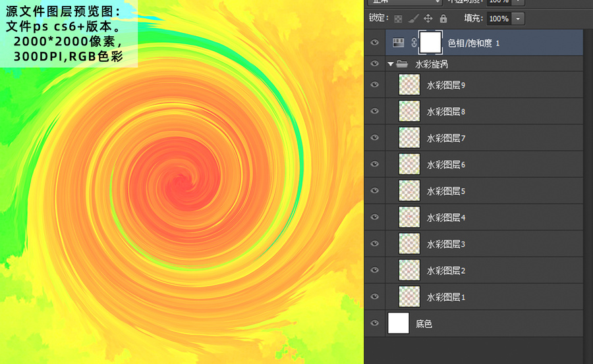This screenshot has height=364, width=593.
Task: Enable lock position move icon
Action: [428, 18]
